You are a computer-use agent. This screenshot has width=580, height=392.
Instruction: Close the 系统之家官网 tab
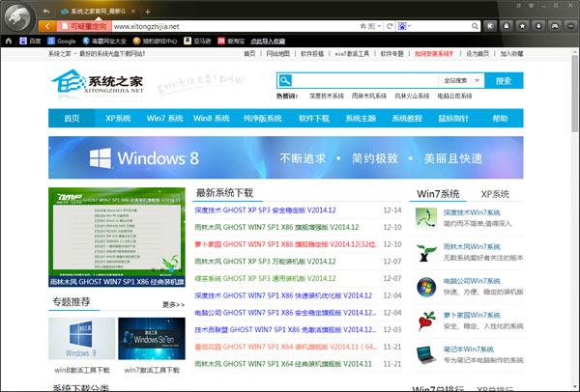coord(133,12)
